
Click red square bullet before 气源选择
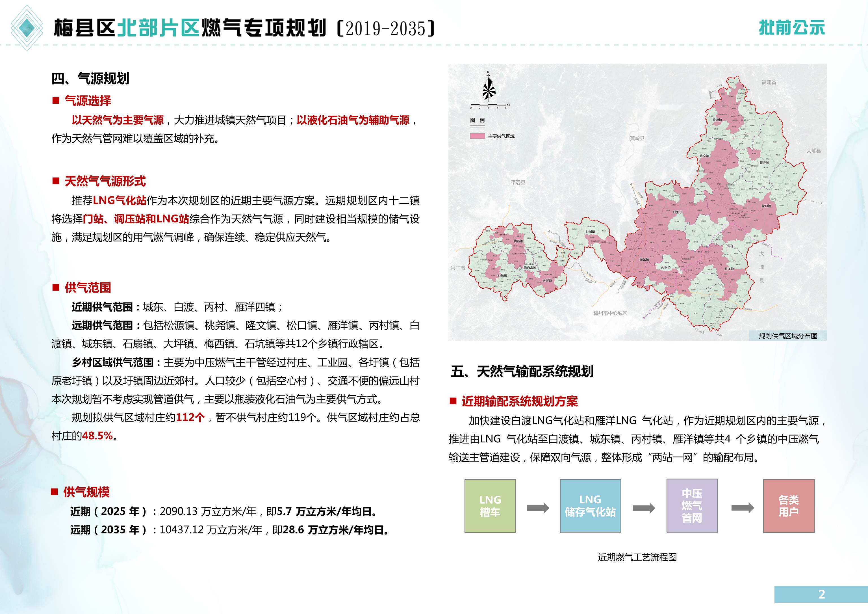(x=56, y=101)
